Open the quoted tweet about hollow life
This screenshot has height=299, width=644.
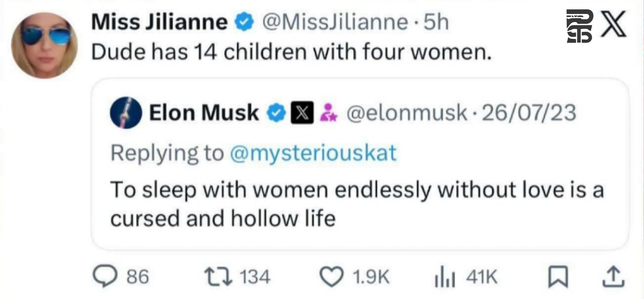357,204
